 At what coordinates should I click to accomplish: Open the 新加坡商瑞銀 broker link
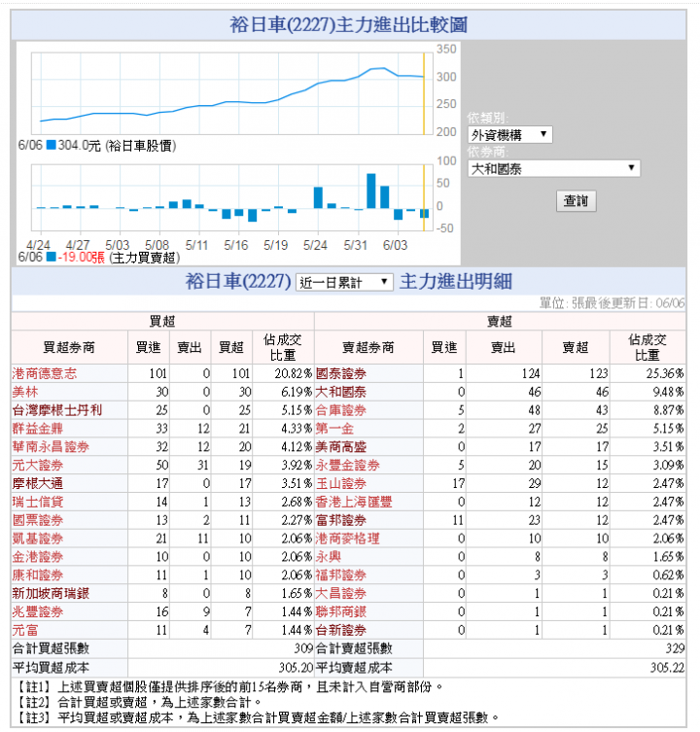51,593
